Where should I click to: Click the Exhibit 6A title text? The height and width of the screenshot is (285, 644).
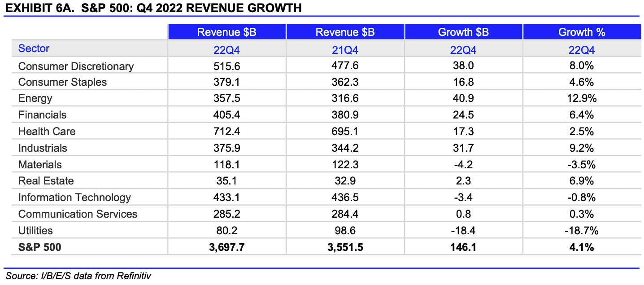[x=152, y=8]
